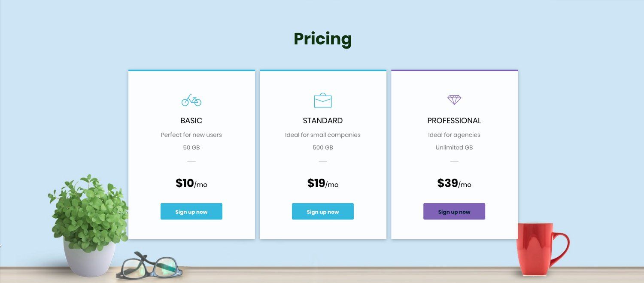The image size is (644, 283).
Task: Click the 'Ideal for small companies' text
Action: (x=323, y=135)
